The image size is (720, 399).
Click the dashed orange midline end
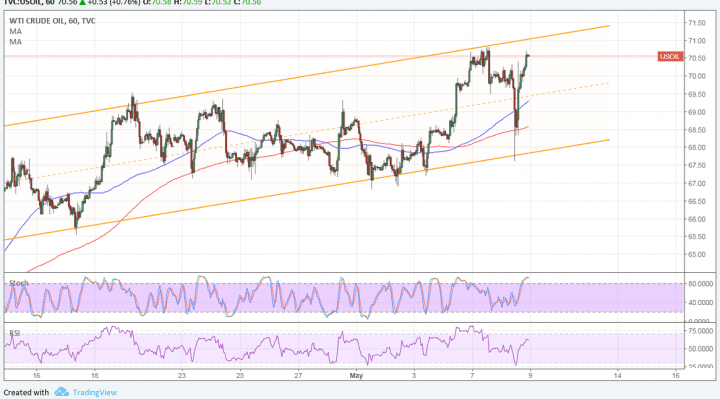[608, 83]
